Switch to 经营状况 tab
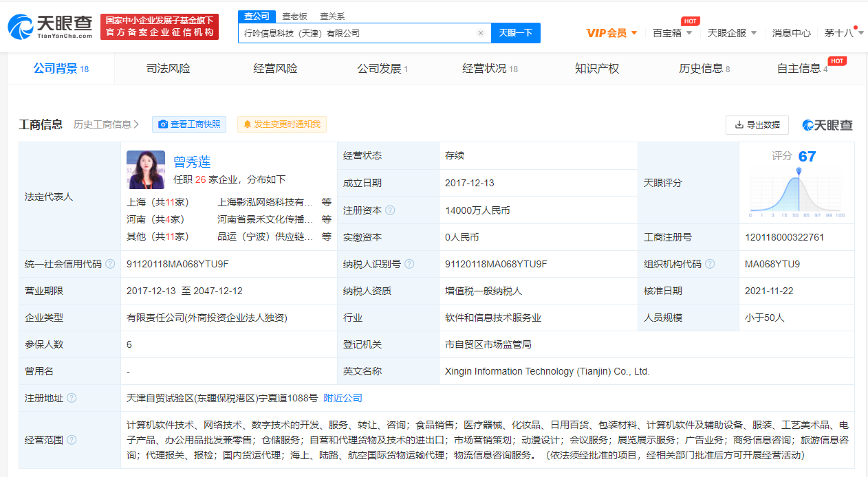 coord(490,69)
